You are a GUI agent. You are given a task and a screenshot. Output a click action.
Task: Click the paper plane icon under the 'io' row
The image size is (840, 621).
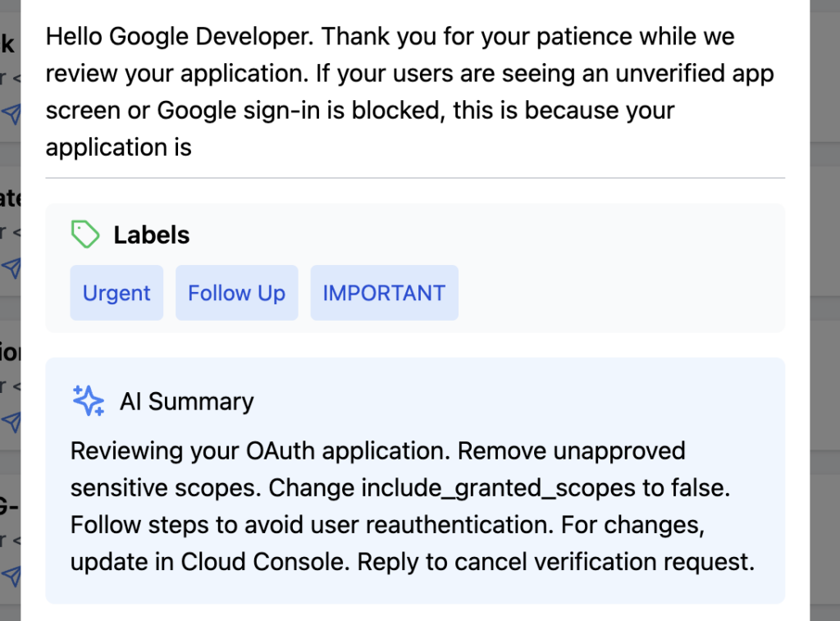[11, 422]
